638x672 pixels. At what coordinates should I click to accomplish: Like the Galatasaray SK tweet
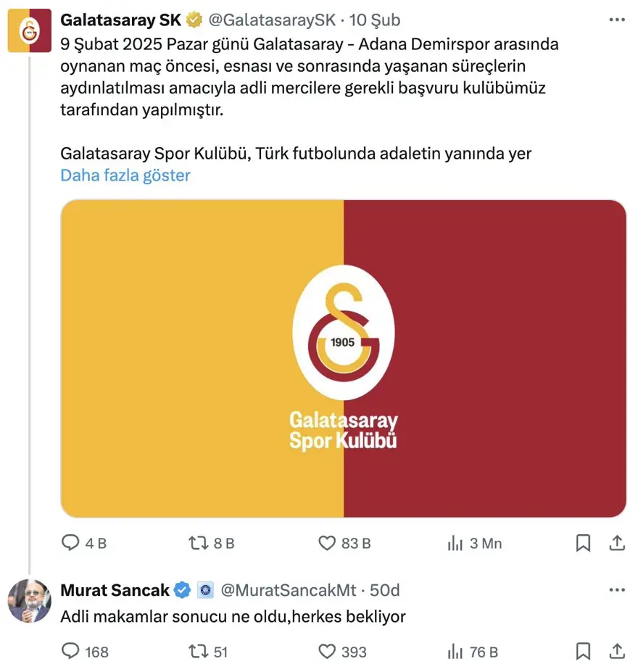[x=328, y=543]
